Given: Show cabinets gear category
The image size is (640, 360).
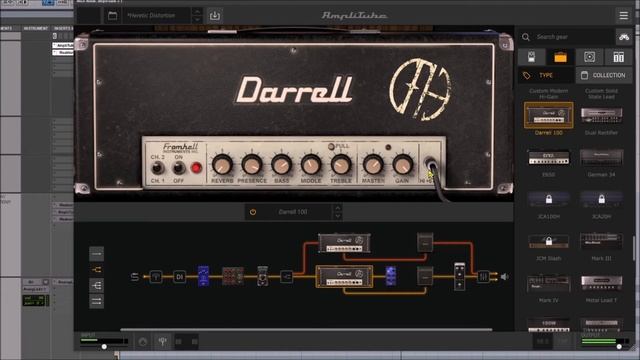Looking at the screenshot, I should click(x=589, y=57).
